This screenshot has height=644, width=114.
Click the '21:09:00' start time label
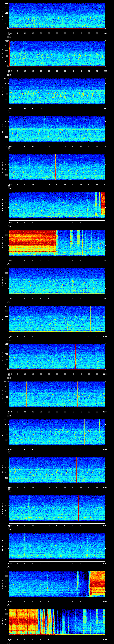click(9, 336)
